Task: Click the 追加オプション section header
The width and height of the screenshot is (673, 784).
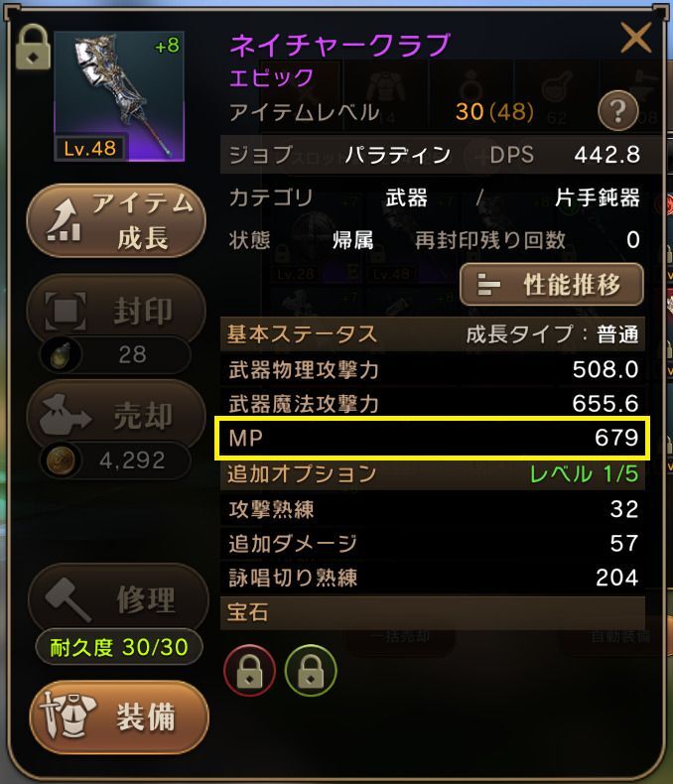Action: [x=433, y=473]
